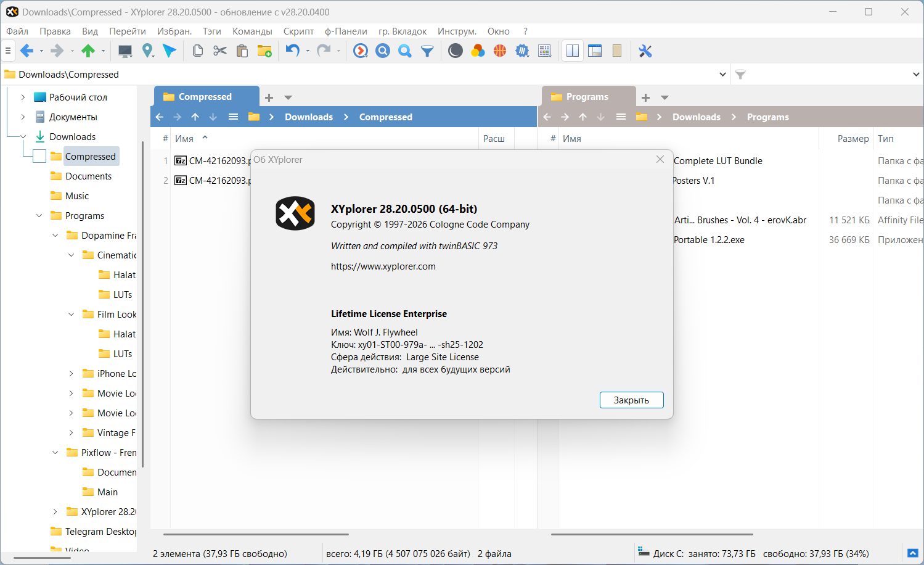
Task: Click the blue gear badge icon
Action: pyautogui.click(x=522, y=51)
